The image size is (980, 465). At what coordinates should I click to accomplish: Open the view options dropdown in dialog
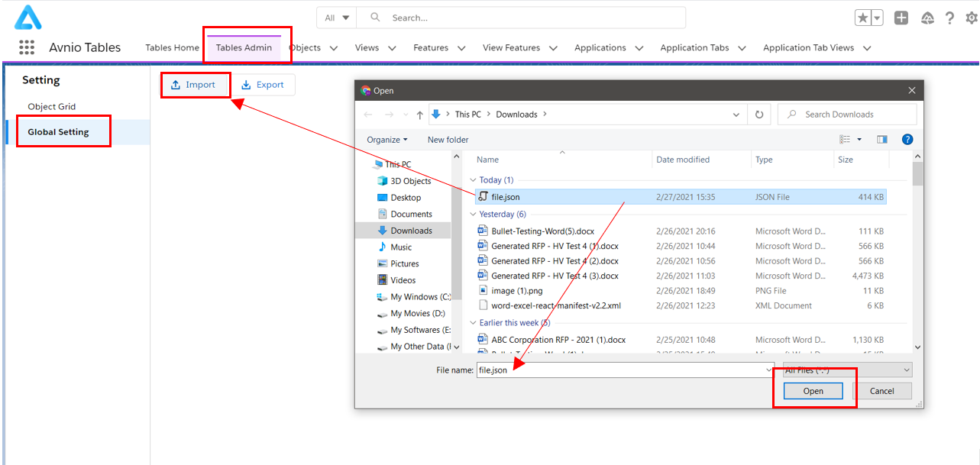pos(859,140)
